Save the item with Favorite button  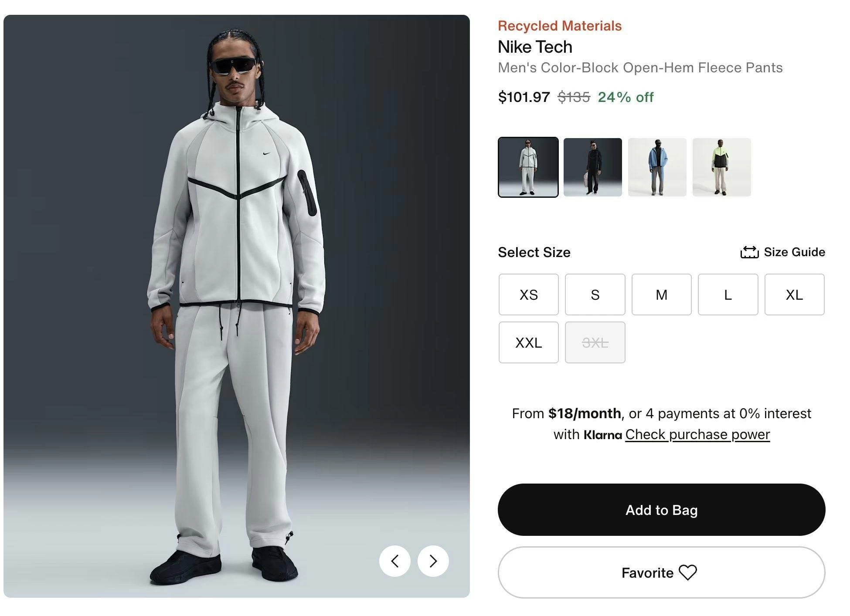tap(647, 572)
